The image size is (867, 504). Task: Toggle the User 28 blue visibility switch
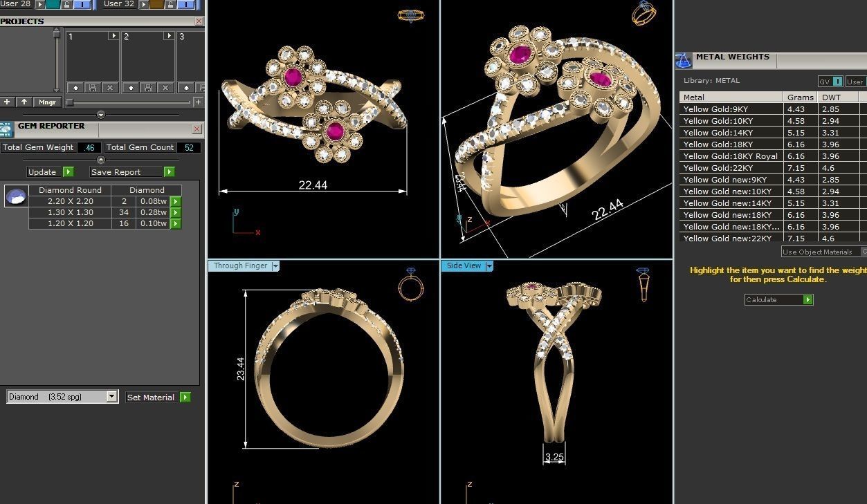pos(82,4)
